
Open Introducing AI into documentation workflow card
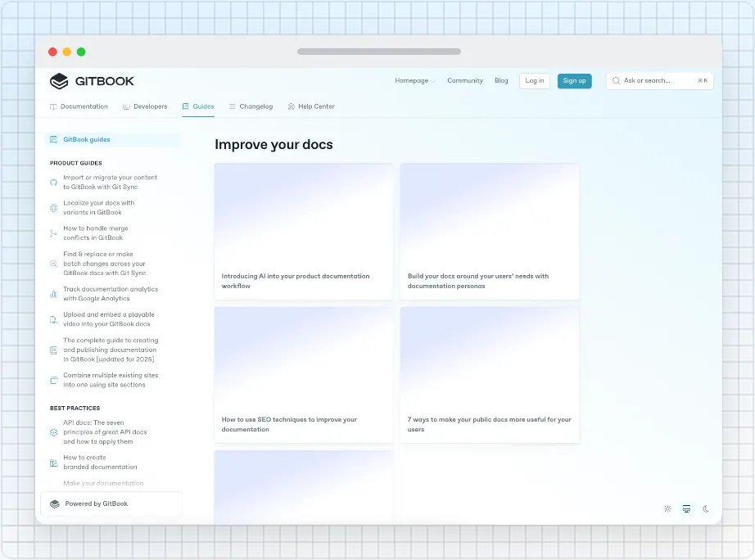(x=304, y=232)
